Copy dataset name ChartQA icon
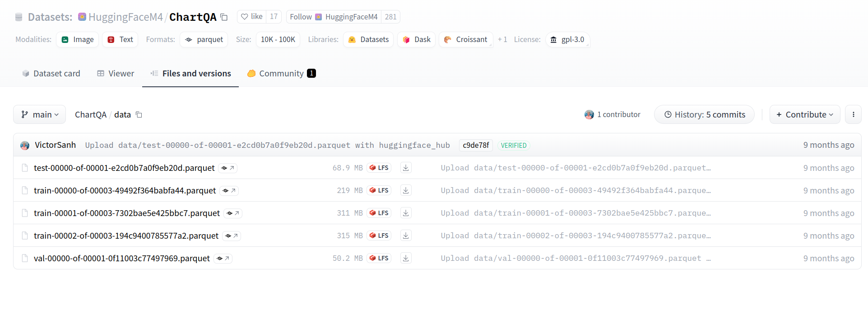Viewport: 868px width, 311px height. 224,17
